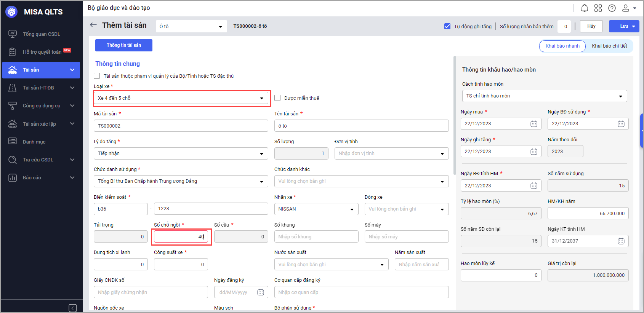Screen dimensions: 644x313
Task: Collapse the sidebar with bottom arrow icon
Action: 73,308
